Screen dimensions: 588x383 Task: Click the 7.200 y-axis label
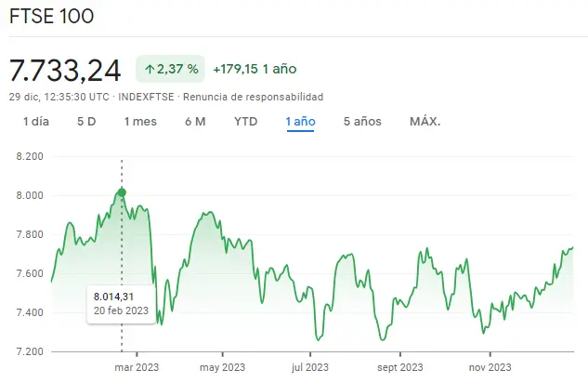30,351
